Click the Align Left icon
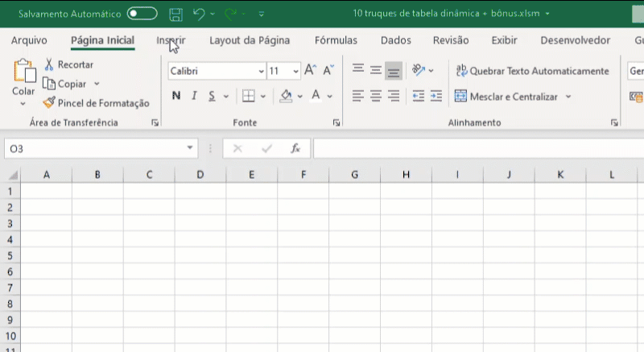644x352 pixels. 358,96
